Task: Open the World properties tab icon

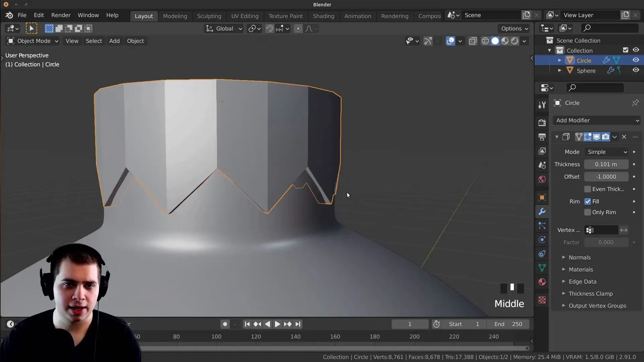Action: 542,179
